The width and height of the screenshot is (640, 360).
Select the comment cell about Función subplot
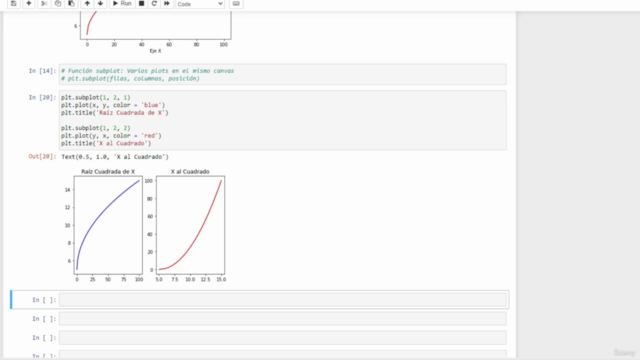(282, 75)
